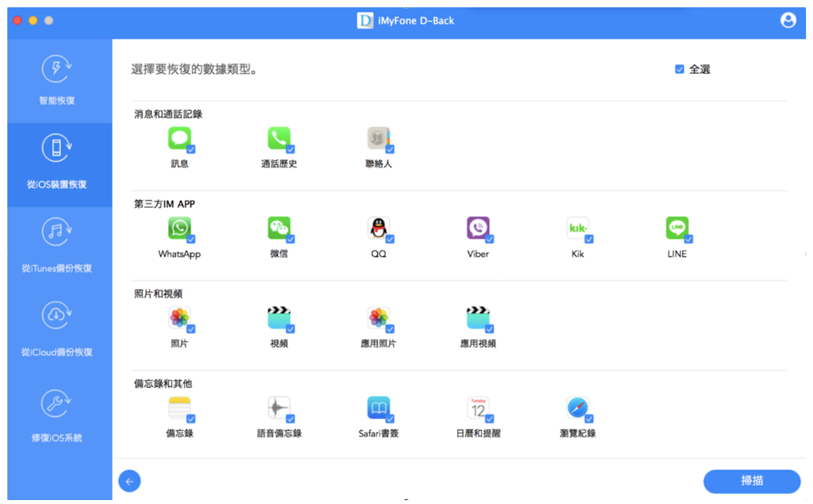Click the 應用視頻 app videos icon
The image size is (813, 504).
[478, 318]
